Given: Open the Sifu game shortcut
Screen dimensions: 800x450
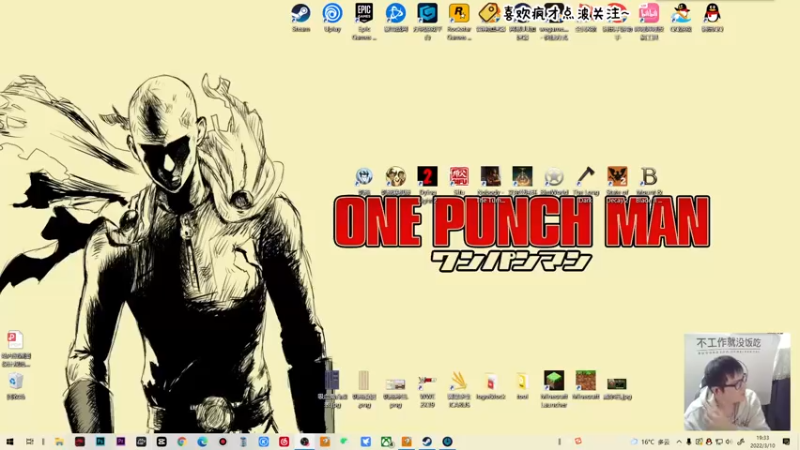Looking at the screenshot, I should (459, 180).
